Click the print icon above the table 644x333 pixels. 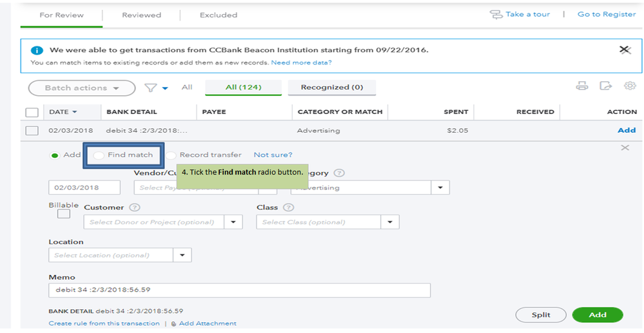click(x=581, y=86)
